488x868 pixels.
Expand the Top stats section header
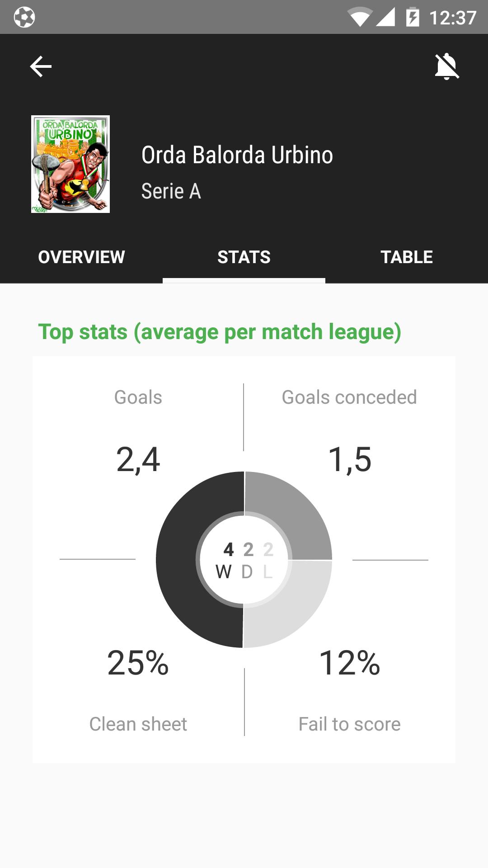(x=220, y=331)
